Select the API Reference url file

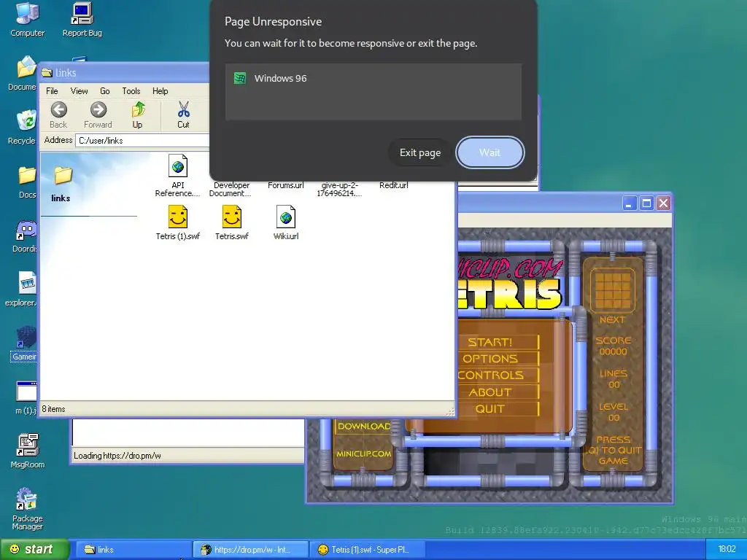click(178, 175)
